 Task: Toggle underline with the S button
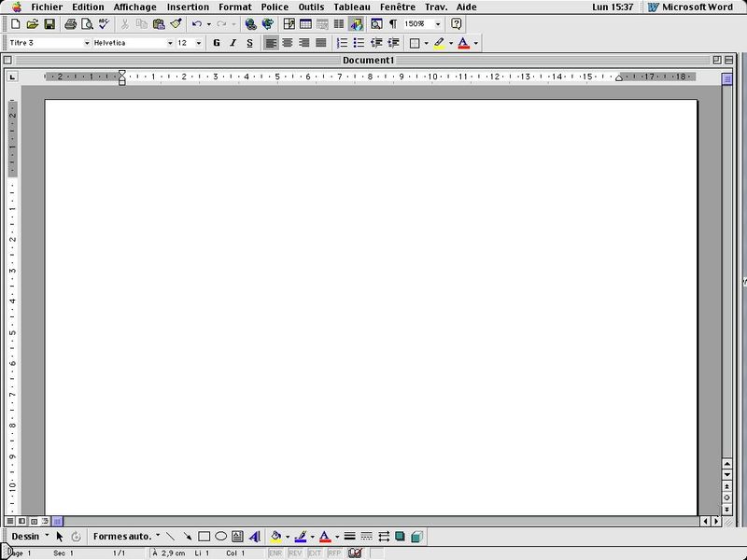249,43
